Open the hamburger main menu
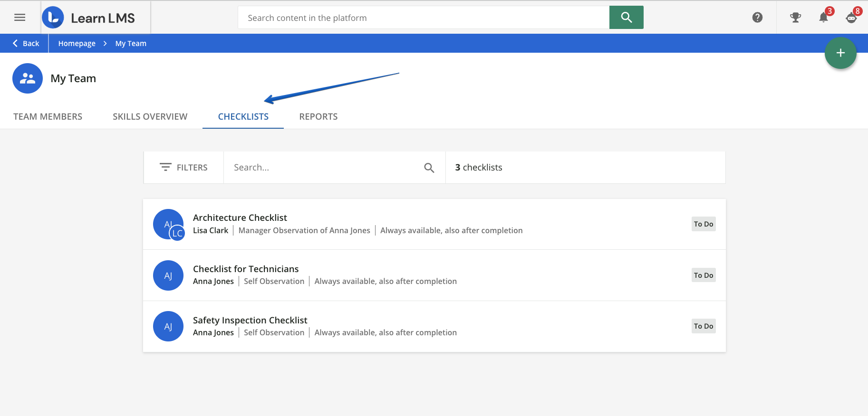The width and height of the screenshot is (868, 416). click(x=19, y=18)
